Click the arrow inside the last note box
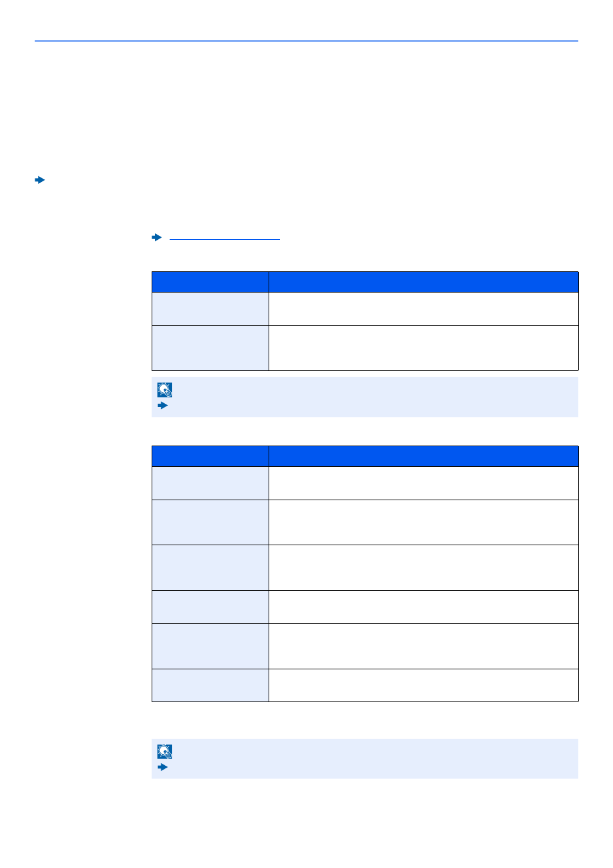The width and height of the screenshot is (613, 868). [163, 767]
